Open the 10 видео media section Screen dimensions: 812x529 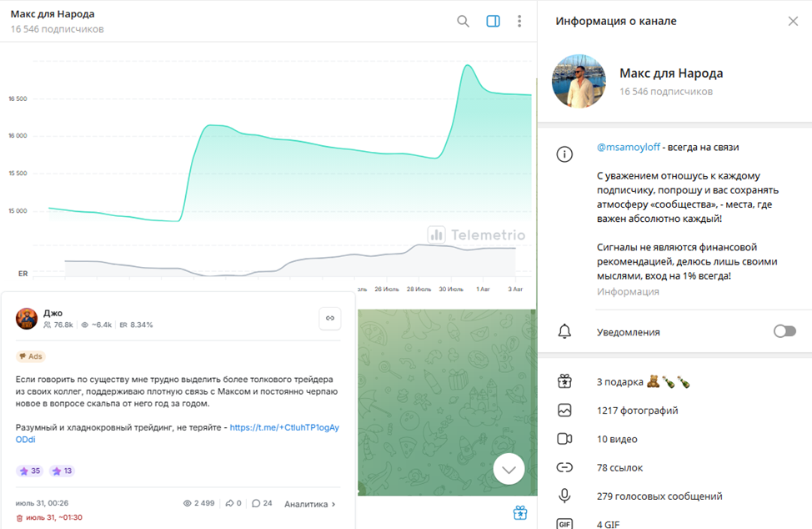617,439
